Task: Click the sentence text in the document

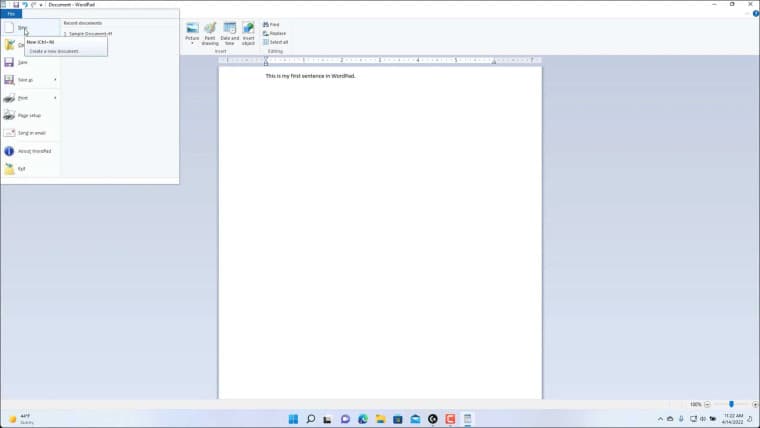Action: tap(310, 76)
